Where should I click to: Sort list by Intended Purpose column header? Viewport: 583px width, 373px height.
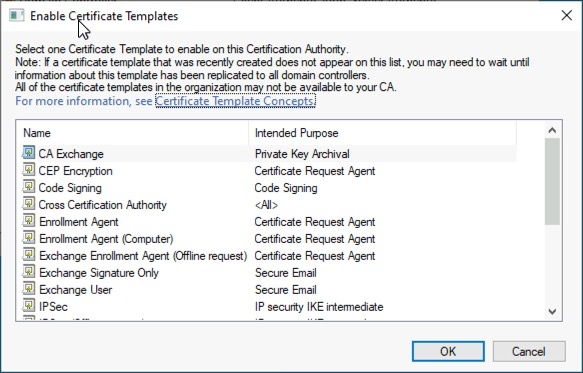coord(383,133)
